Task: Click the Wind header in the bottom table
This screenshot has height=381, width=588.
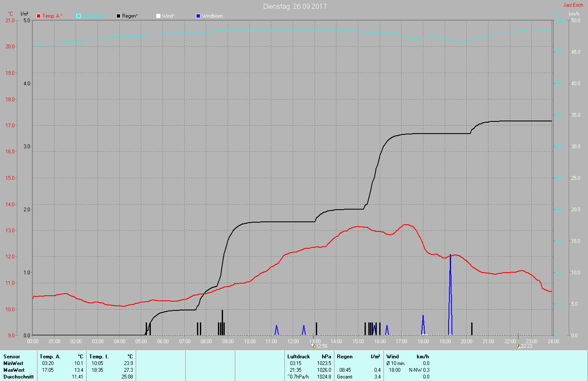Action: 393,357
